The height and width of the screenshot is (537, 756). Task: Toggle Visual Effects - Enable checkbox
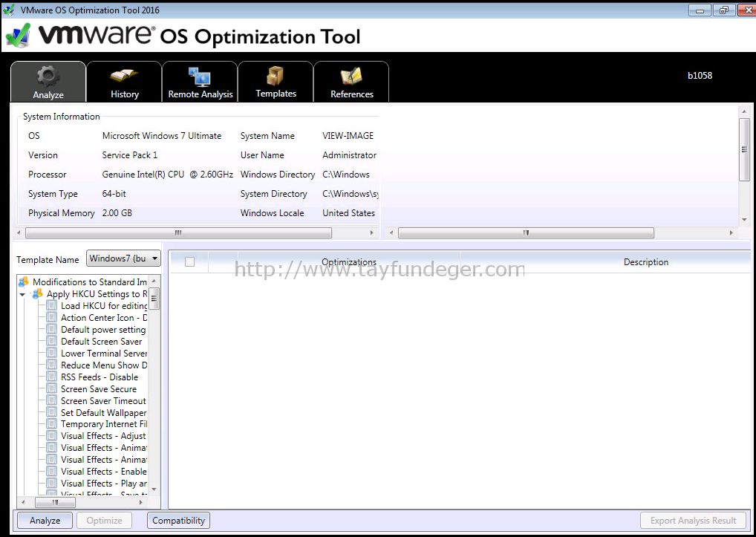(52, 471)
